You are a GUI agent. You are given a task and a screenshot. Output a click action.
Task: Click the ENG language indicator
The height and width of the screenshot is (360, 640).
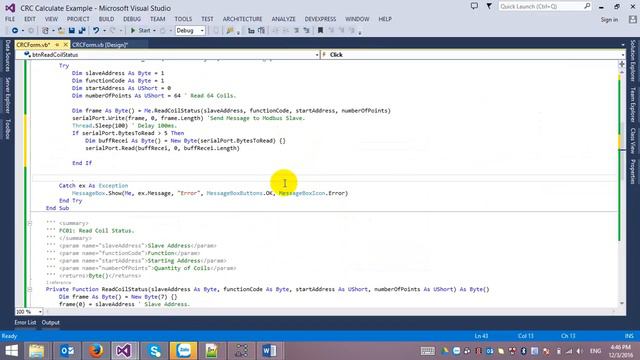coord(596,351)
